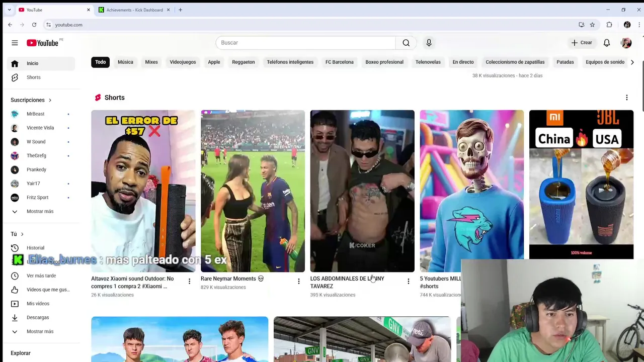Image resolution: width=644 pixels, height=362 pixels.
Task: Play the Lenny Tavarez abdominales short
Action: point(362,191)
